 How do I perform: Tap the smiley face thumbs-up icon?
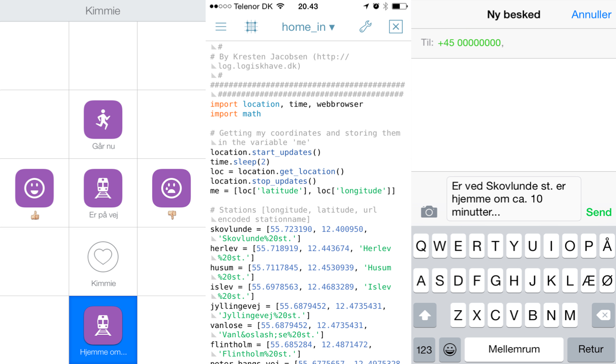(35, 188)
